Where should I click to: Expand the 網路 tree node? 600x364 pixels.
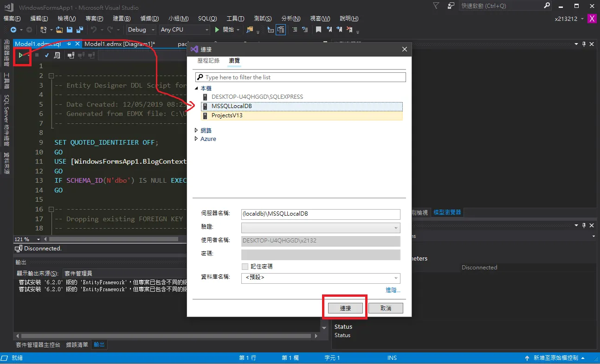click(196, 130)
